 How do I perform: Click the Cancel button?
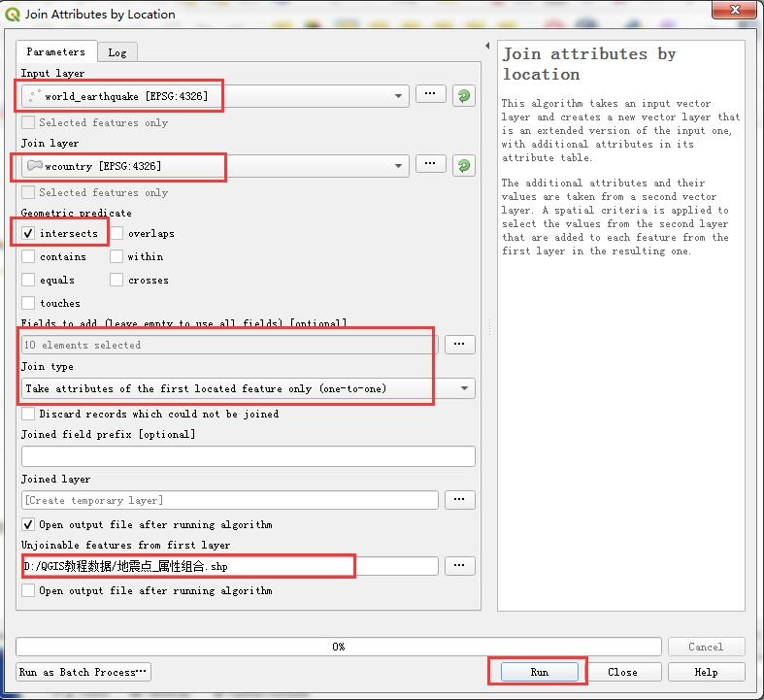pos(706,647)
